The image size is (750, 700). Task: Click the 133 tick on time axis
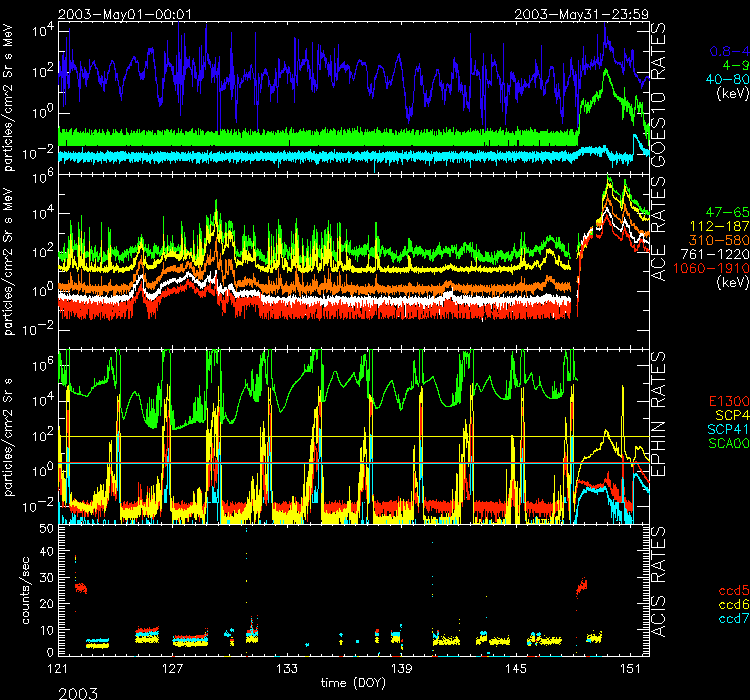pyautogui.click(x=288, y=667)
